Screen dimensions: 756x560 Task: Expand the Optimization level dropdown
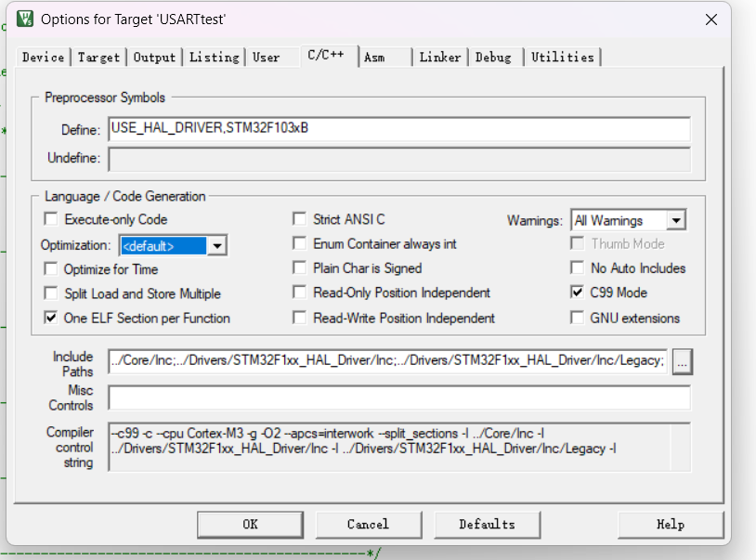(x=217, y=246)
